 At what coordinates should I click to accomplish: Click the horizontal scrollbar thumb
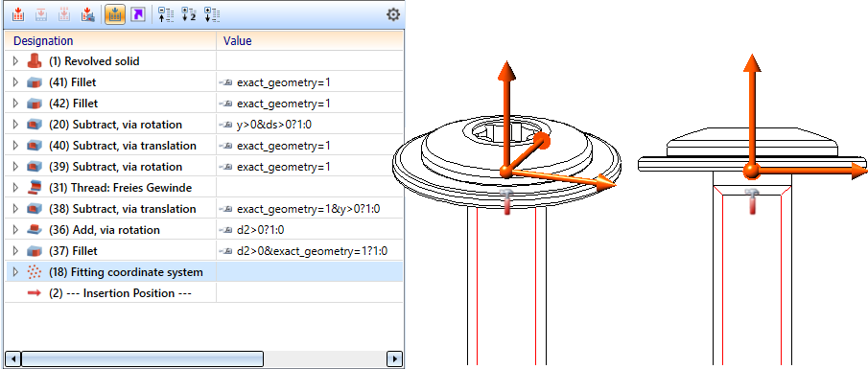point(143,358)
